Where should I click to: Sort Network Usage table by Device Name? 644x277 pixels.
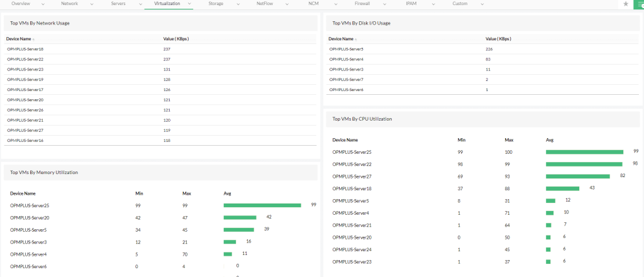coord(19,39)
